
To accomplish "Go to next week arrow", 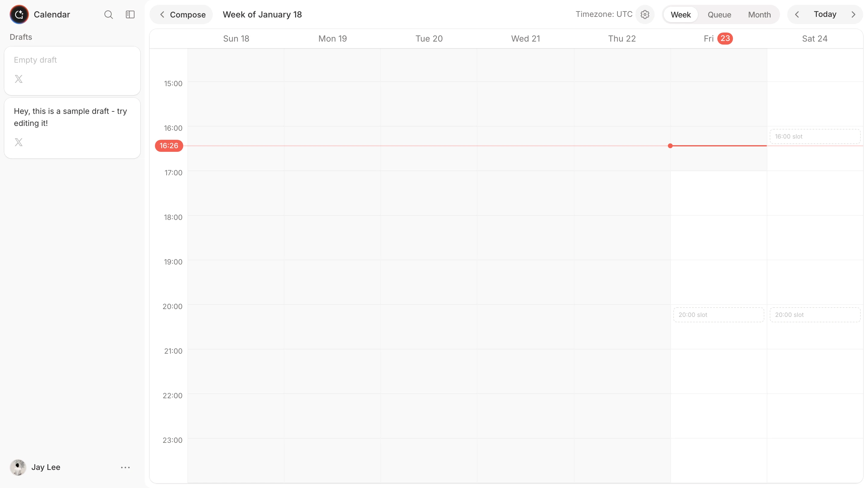I will click(853, 14).
